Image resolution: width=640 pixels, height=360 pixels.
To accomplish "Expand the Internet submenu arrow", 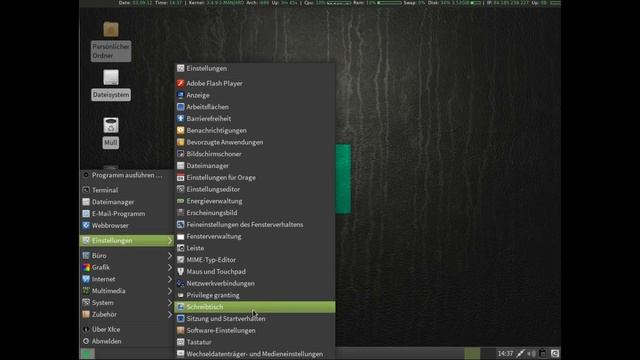I will tap(170, 279).
